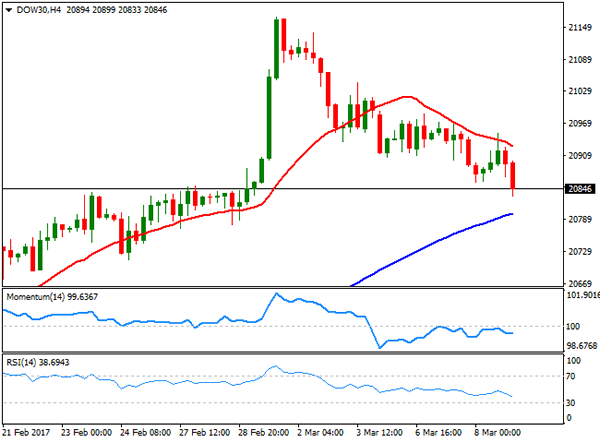Click the 8 Mar 00:00 time label
This screenshot has width=600, height=443.
click(x=497, y=433)
